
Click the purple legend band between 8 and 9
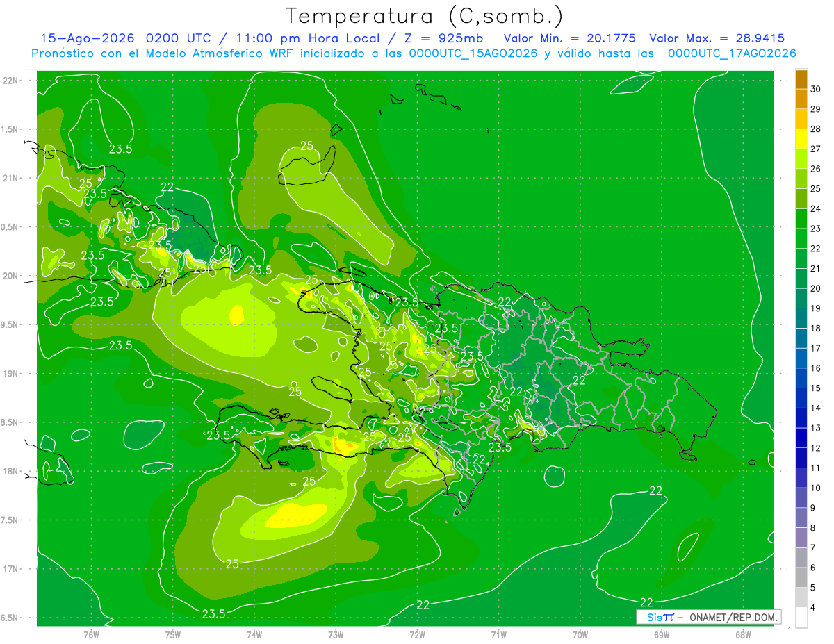click(801, 518)
